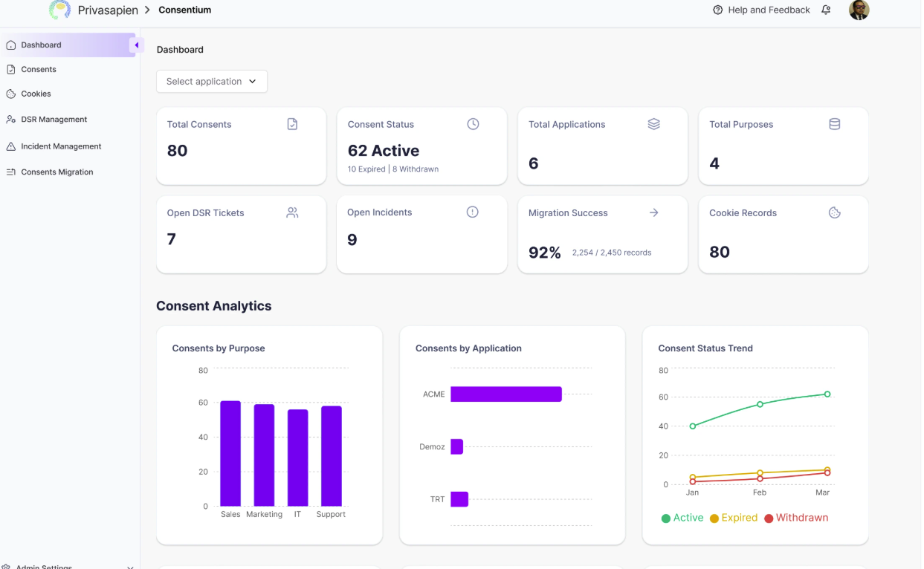Click the "Open Incidents" card title
This screenshot has width=924, height=569.
point(379,212)
